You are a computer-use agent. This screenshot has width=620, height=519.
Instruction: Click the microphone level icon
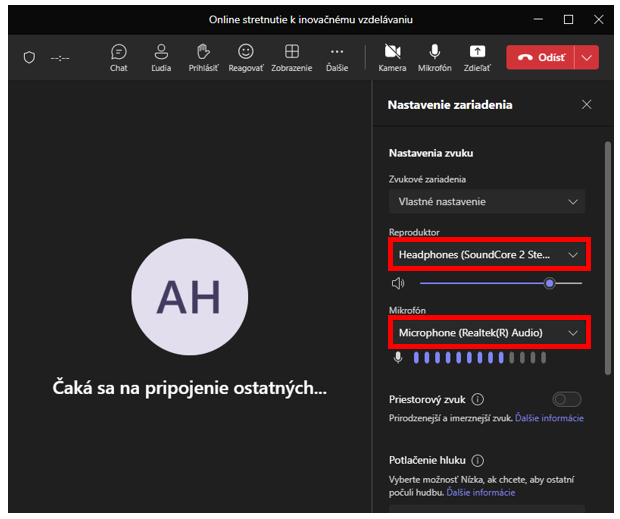(x=398, y=358)
